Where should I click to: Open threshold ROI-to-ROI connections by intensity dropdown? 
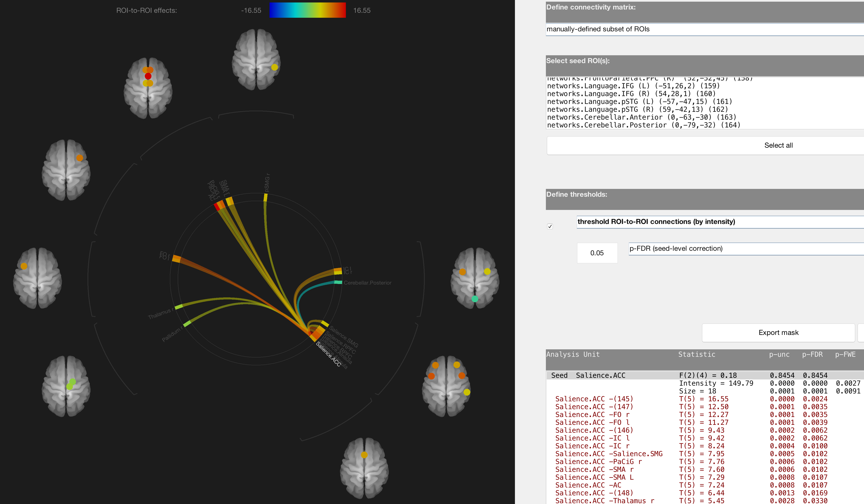pyautogui.click(x=720, y=222)
